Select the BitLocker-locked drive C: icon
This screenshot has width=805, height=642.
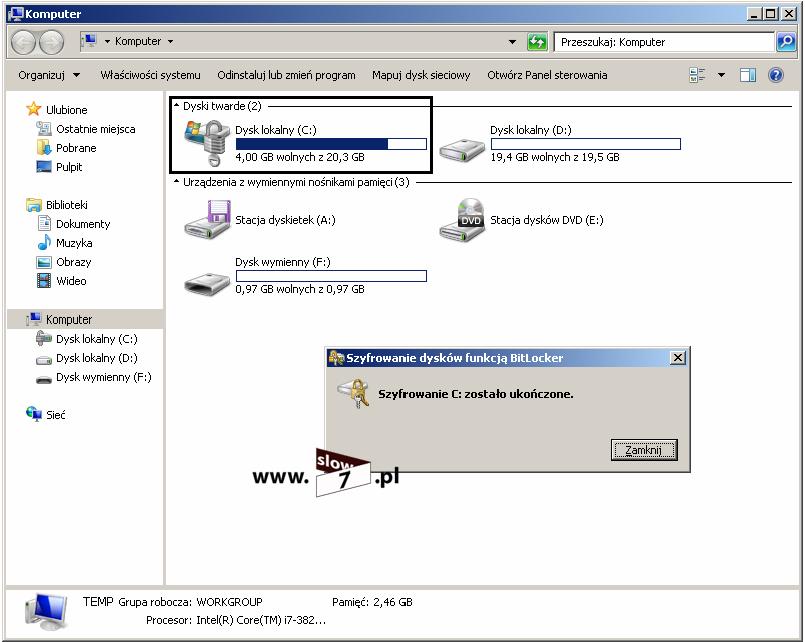click(206, 143)
